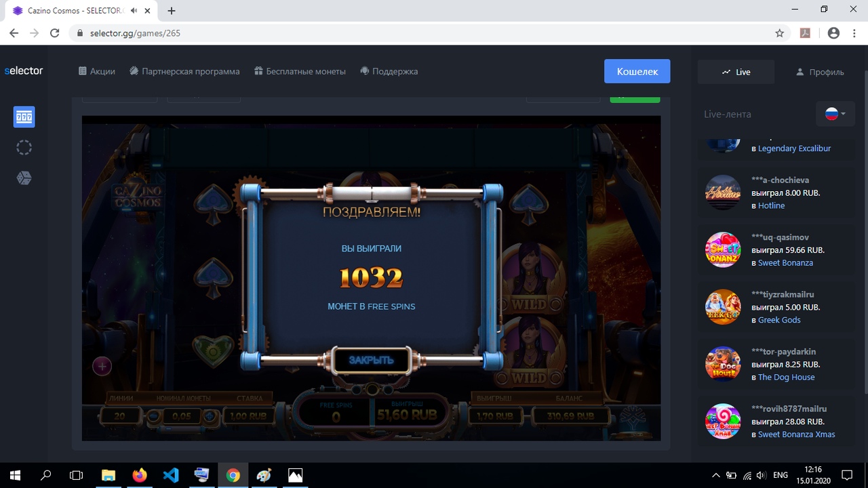
Task: Click the Greek Gods game thumbnail
Action: coord(723,307)
